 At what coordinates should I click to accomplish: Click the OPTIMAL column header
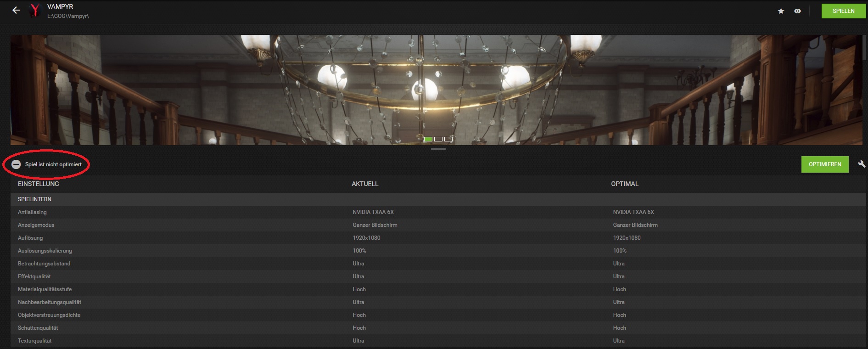(x=625, y=184)
